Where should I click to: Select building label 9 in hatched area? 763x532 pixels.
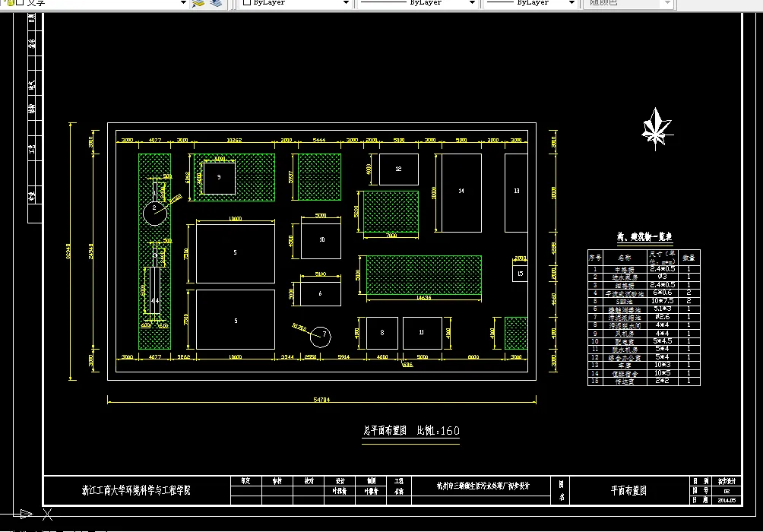pyautogui.click(x=219, y=177)
